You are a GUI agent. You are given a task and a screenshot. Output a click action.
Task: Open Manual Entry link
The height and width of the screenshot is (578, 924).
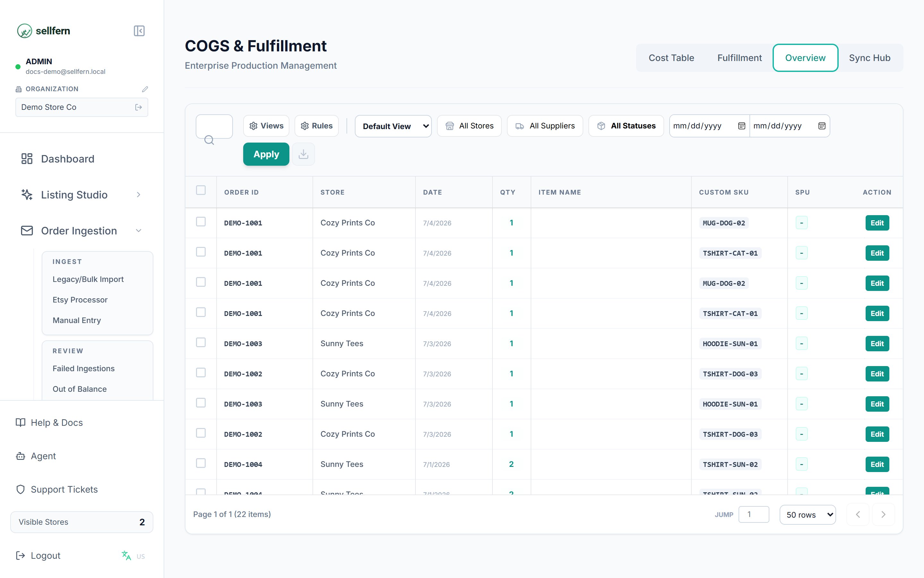click(77, 320)
